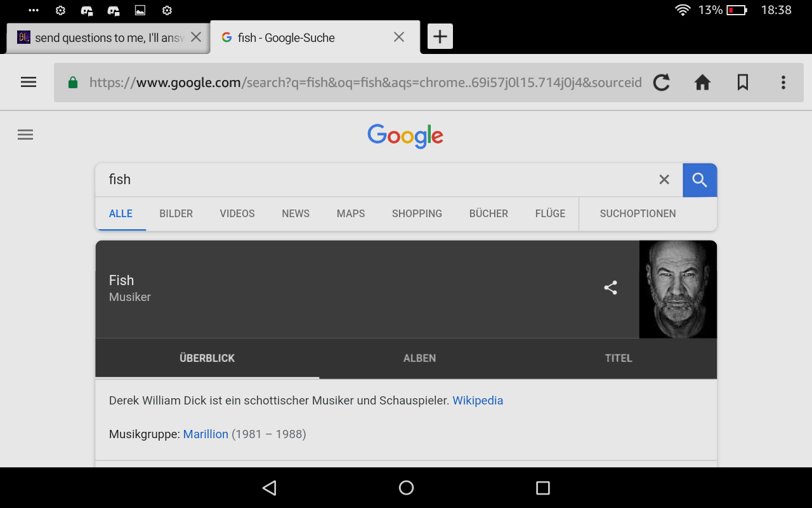812x508 pixels.
Task: Switch to the BILDER search tab
Action: tap(176, 213)
